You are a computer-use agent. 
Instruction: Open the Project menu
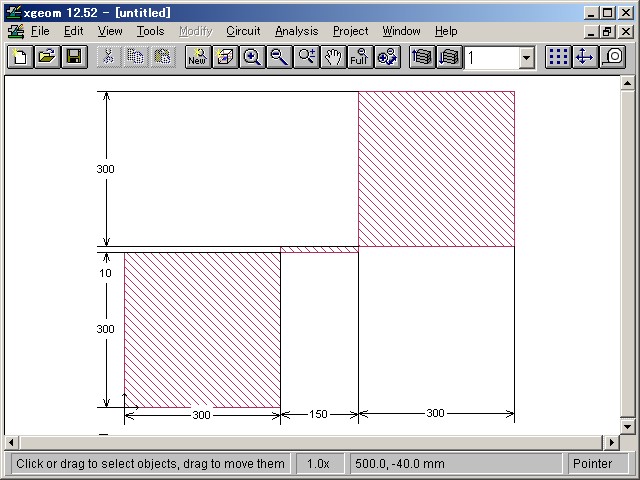(x=350, y=31)
